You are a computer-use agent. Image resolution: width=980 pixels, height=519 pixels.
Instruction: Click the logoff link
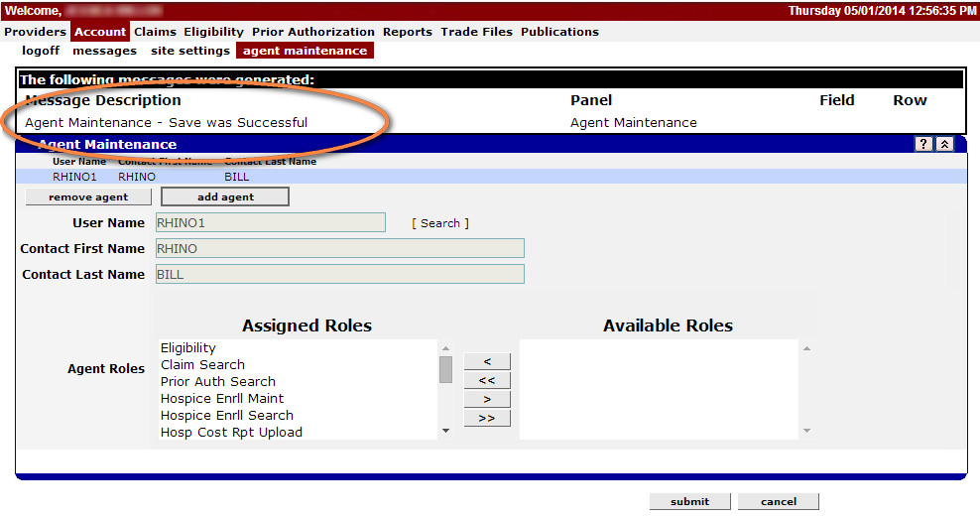coord(42,51)
